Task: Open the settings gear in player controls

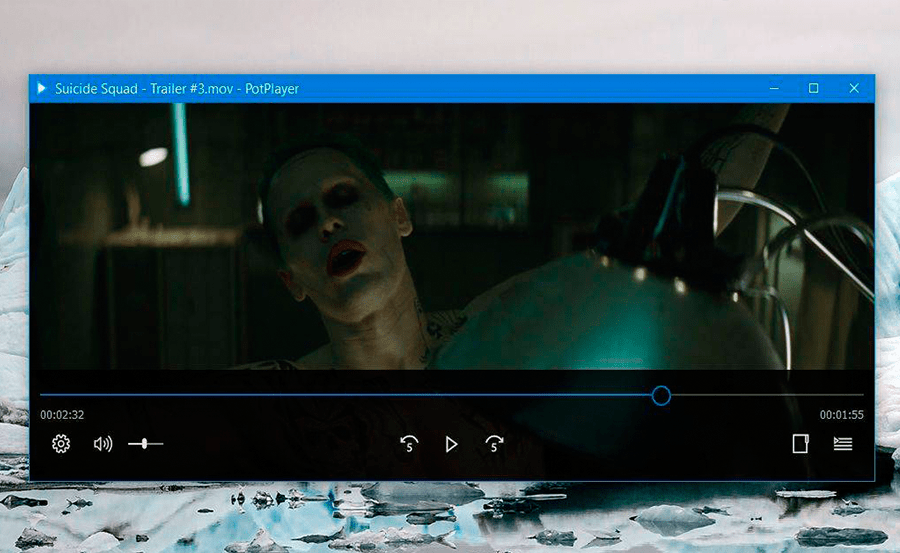Action: coord(61,444)
